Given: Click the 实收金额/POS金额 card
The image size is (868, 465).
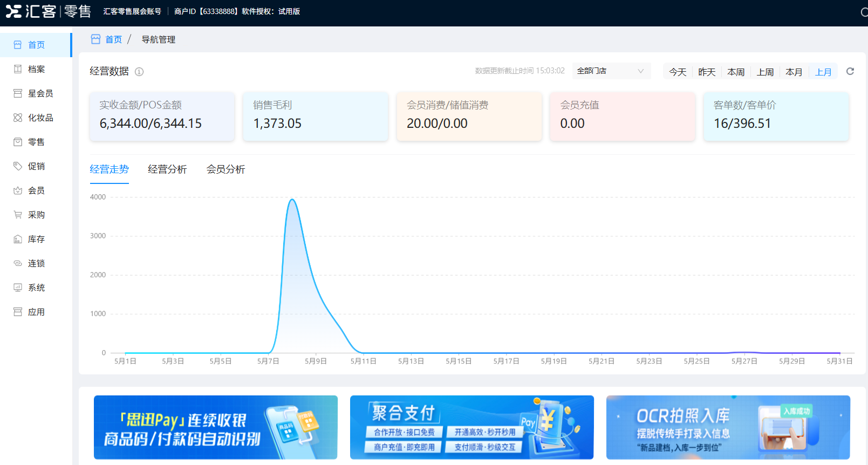Looking at the screenshot, I should point(162,117).
